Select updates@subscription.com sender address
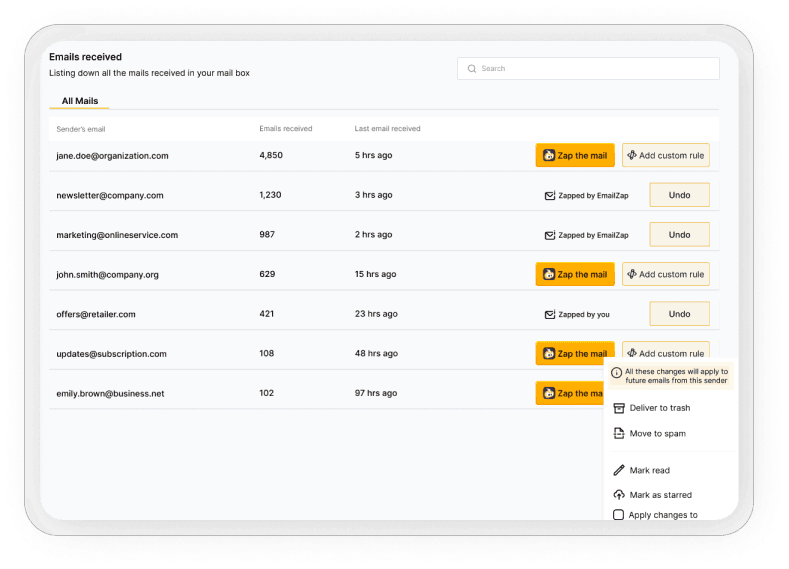The width and height of the screenshot is (789, 569). [111, 354]
